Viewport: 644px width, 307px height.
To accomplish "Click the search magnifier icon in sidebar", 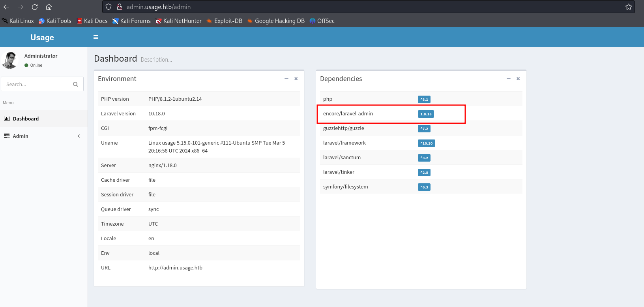I will tap(76, 84).
